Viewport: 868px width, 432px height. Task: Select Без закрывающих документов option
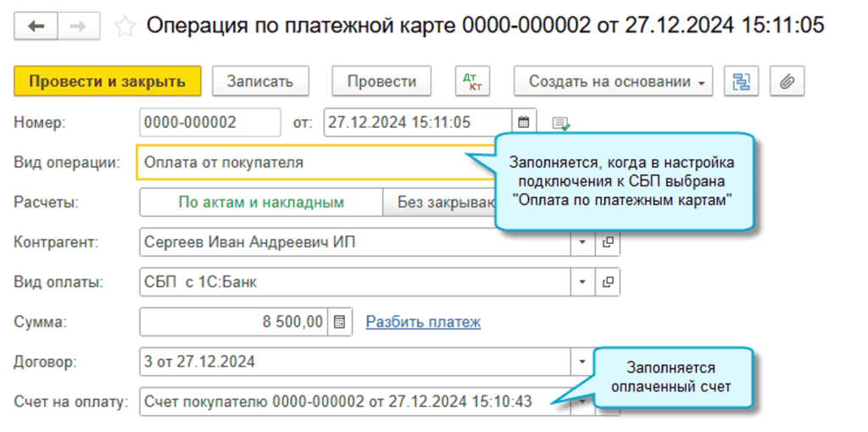coord(437,202)
